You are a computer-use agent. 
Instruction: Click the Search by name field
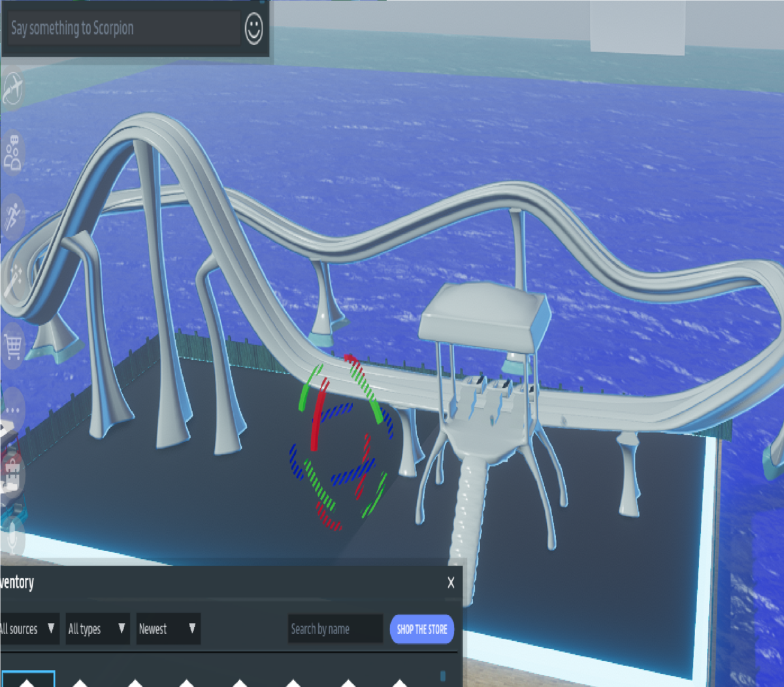pyautogui.click(x=335, y=629)
